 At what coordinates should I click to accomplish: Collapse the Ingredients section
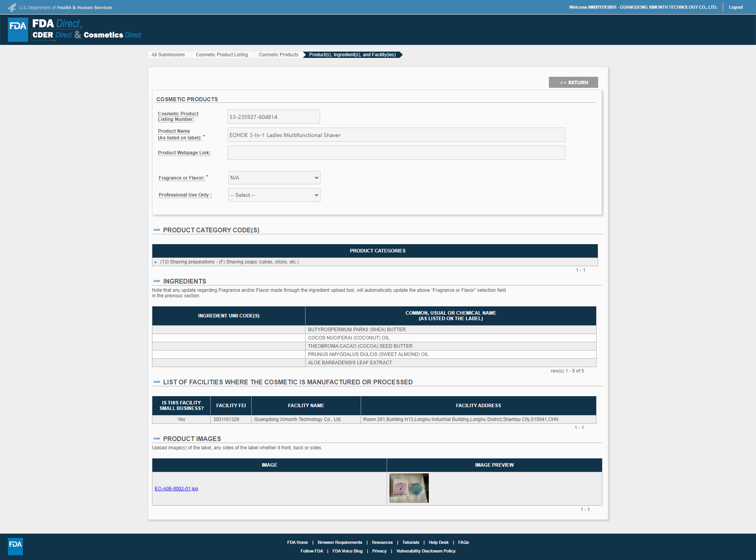[157, 281]
